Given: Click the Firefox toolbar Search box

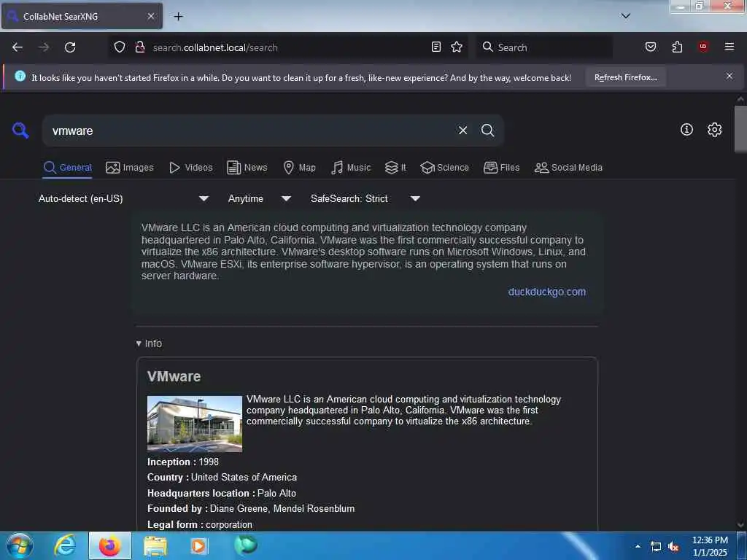Looking at the screenshot, I should (x=544, y=47).
